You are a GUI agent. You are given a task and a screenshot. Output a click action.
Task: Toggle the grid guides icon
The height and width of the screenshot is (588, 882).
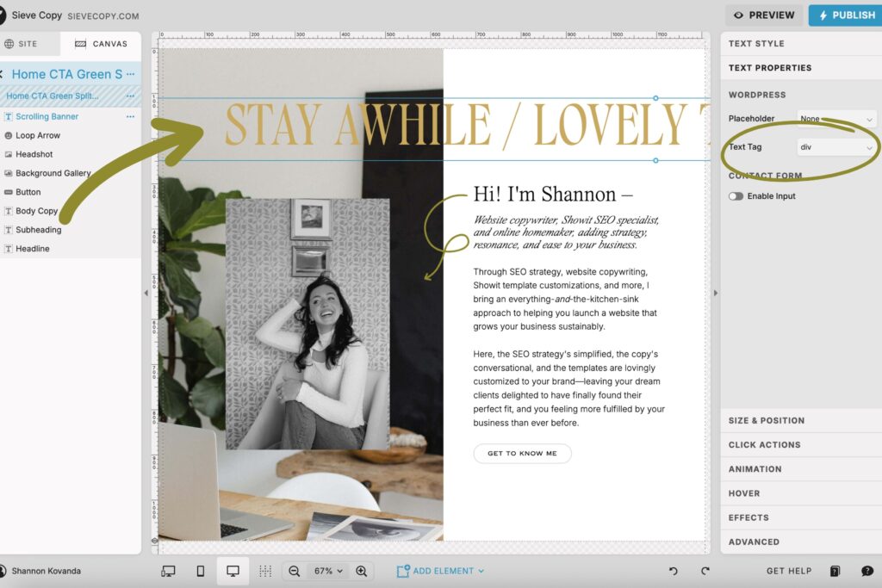click(265, 571)
